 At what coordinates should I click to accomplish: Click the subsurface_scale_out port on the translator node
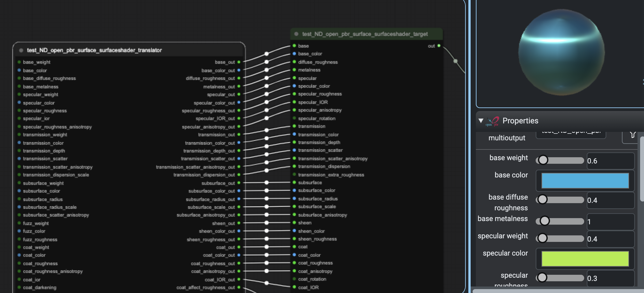[x=239, y=207]
